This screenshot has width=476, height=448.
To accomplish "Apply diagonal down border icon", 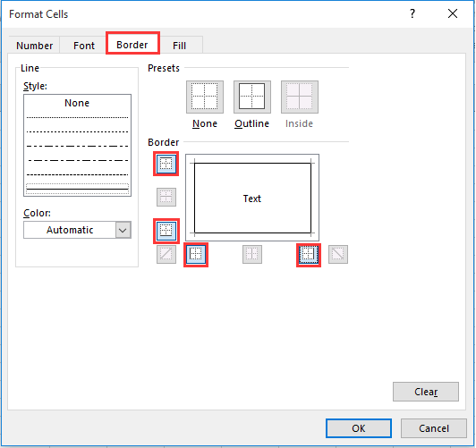I will coord(338,254).
